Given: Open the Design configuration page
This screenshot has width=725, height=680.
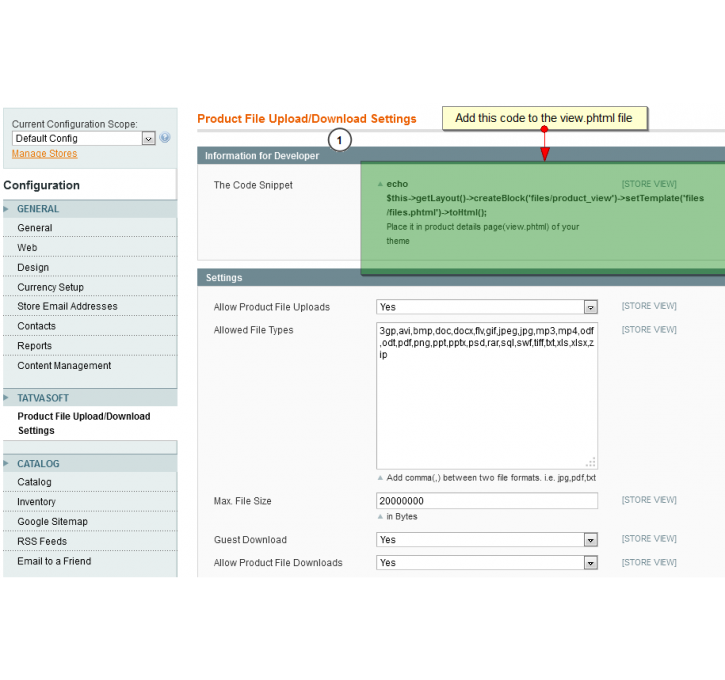Looking at the screenshot, I should 33,268.
